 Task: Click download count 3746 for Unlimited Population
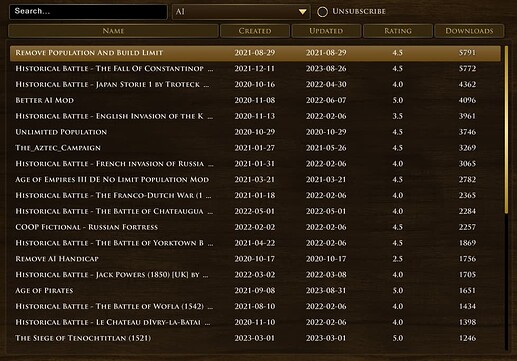click(x=467, y=132)
